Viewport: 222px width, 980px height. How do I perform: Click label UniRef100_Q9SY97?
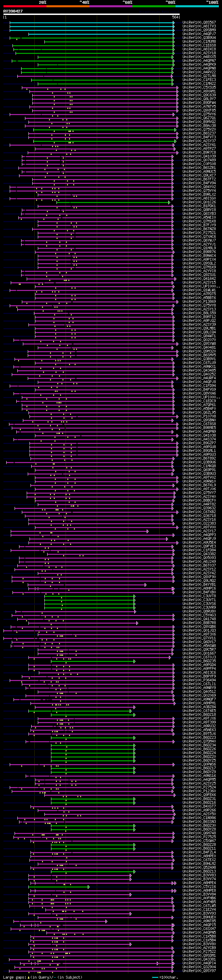(x=199, y=971)
